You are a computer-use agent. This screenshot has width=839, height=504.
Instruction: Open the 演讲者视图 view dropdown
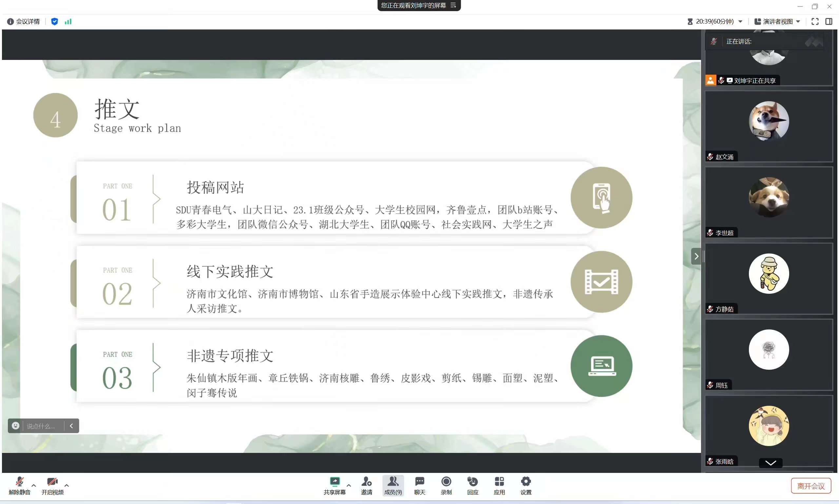pos(777,21)
